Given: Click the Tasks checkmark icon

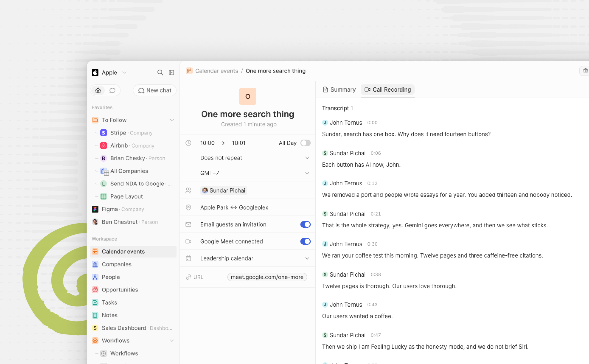Looking at the screenshot, I should point(95,302).
